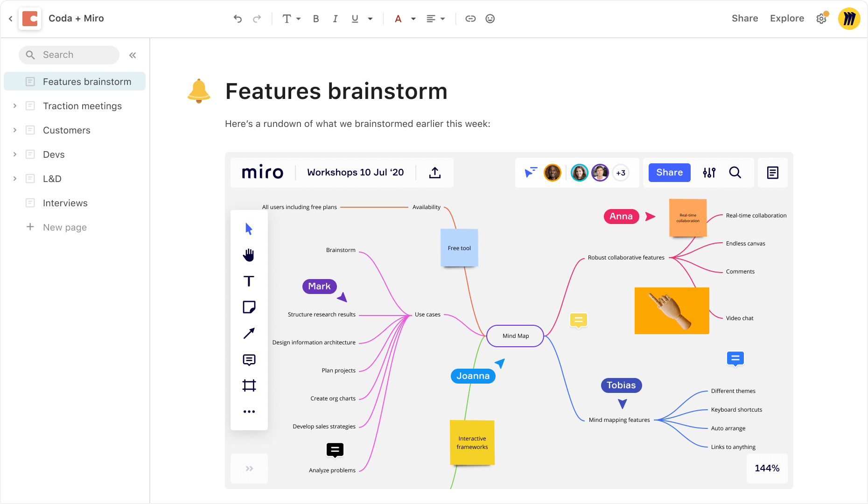
Task: Toggle italic formatting
Action: click(335, 19)
